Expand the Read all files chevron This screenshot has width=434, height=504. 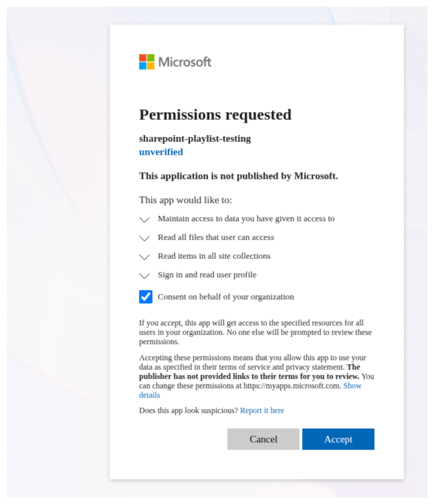[144, 238]
